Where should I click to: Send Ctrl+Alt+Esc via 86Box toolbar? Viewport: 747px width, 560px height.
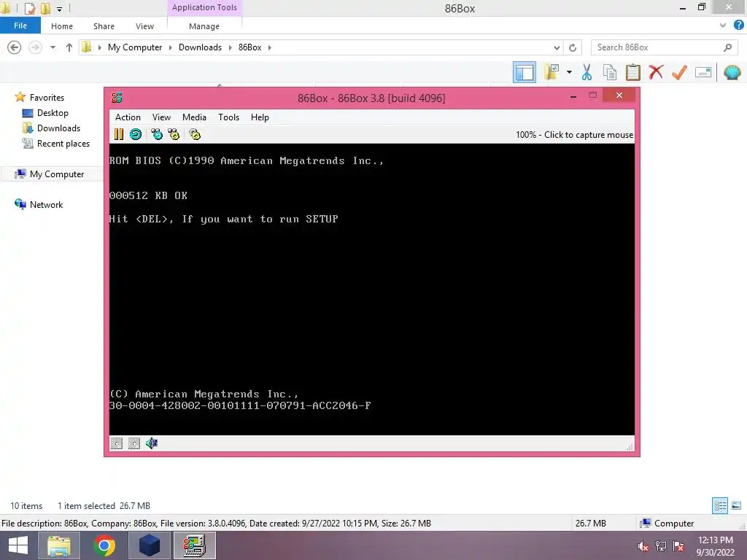[174, 134]
